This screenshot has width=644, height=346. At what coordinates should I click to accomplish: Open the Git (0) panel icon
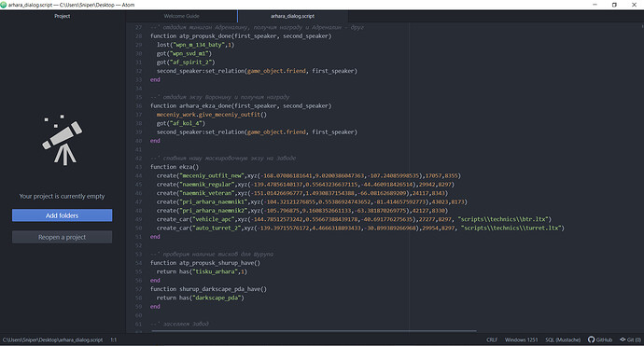(x=630, y=339)
